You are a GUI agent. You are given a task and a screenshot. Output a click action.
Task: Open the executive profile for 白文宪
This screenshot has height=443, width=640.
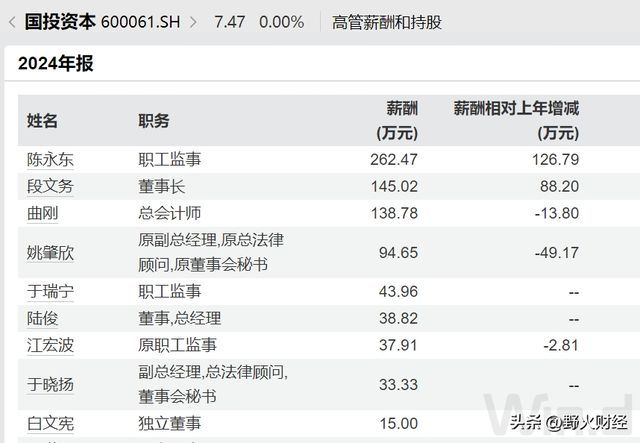pos(50,424)
